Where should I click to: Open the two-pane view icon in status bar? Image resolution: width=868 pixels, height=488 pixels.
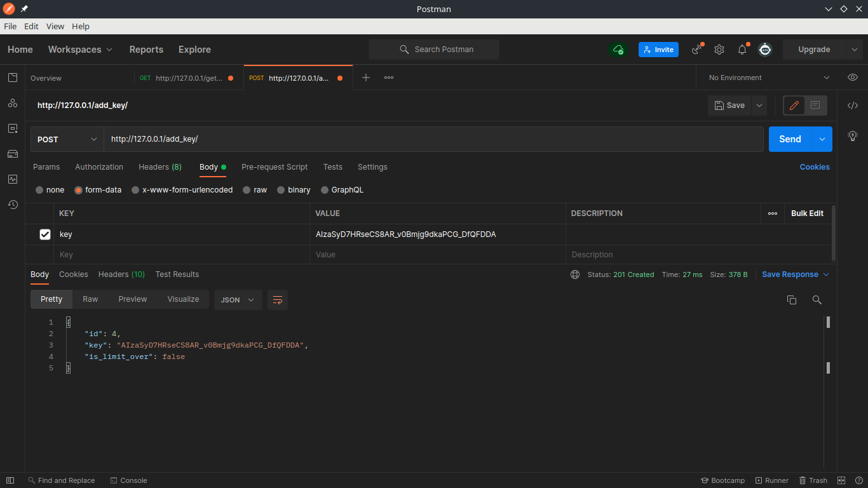(841, 480)
